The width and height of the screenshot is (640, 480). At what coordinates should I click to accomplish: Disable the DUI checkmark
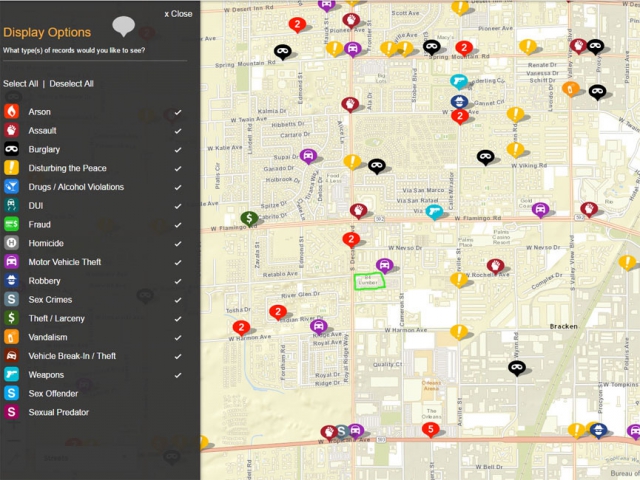(x=178, y=206)
